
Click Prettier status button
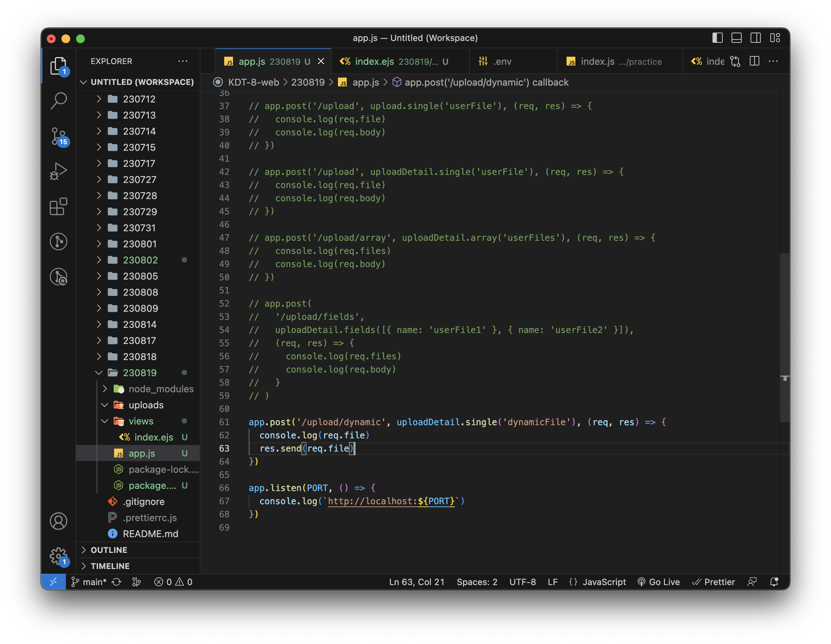click(714, 582)
